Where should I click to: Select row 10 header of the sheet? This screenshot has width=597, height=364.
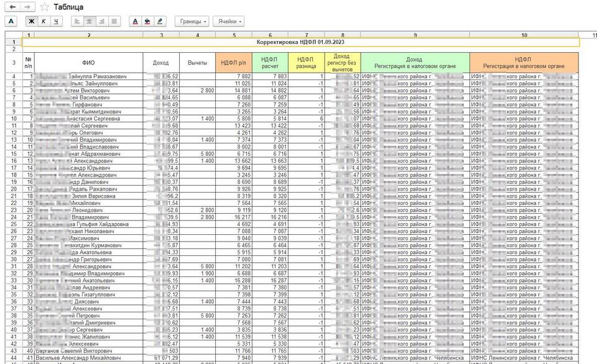pos(14,119)
